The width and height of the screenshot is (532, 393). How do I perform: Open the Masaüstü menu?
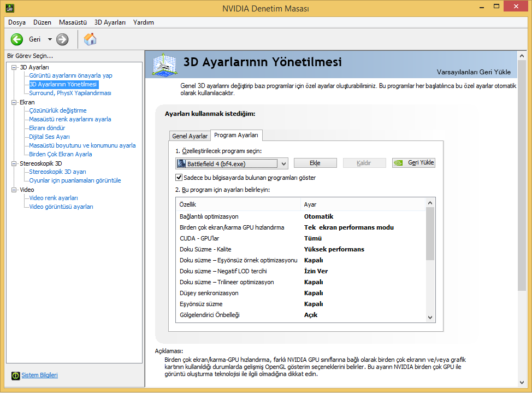click(x=73, y=22)
